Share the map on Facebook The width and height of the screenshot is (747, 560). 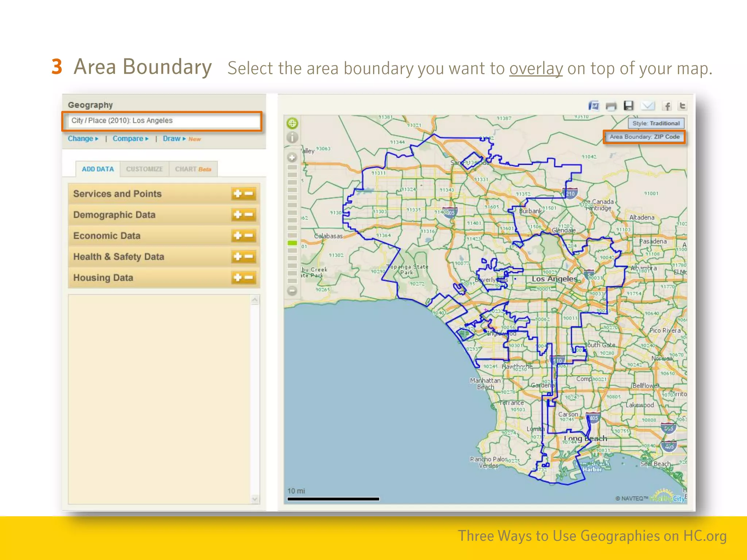coord(667,106)
